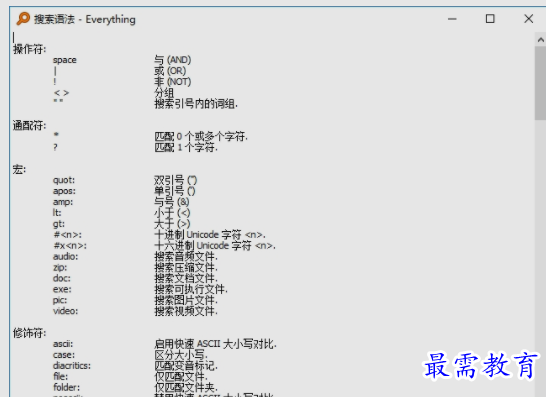Image resolution: width=546 pixels, height=397 pixels.
Task: Click the 'video:' macro entry
Action: pyautogui.click(x=65, y=311)
